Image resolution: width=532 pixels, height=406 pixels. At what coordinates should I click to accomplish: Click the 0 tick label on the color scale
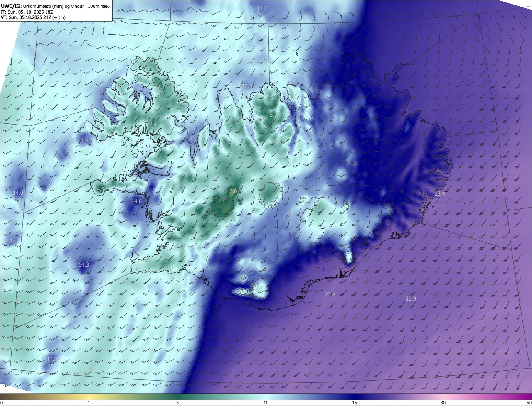(x=2, y=403)
